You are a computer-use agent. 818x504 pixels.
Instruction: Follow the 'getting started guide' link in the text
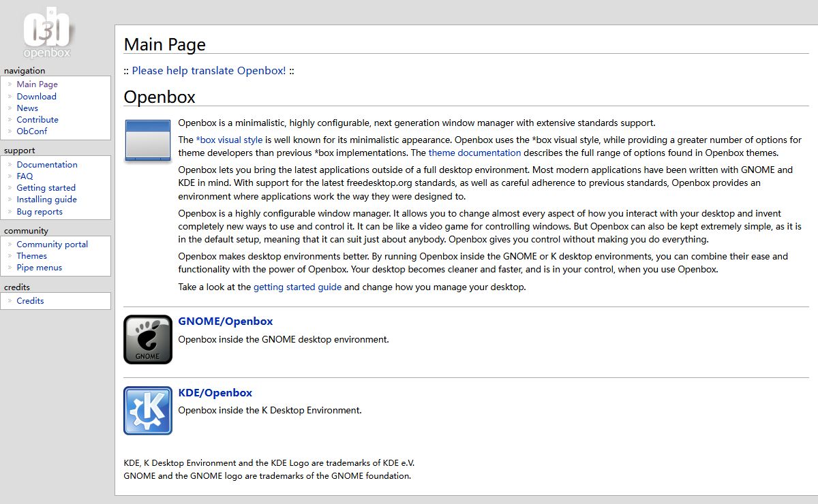[x=297, y=287]
